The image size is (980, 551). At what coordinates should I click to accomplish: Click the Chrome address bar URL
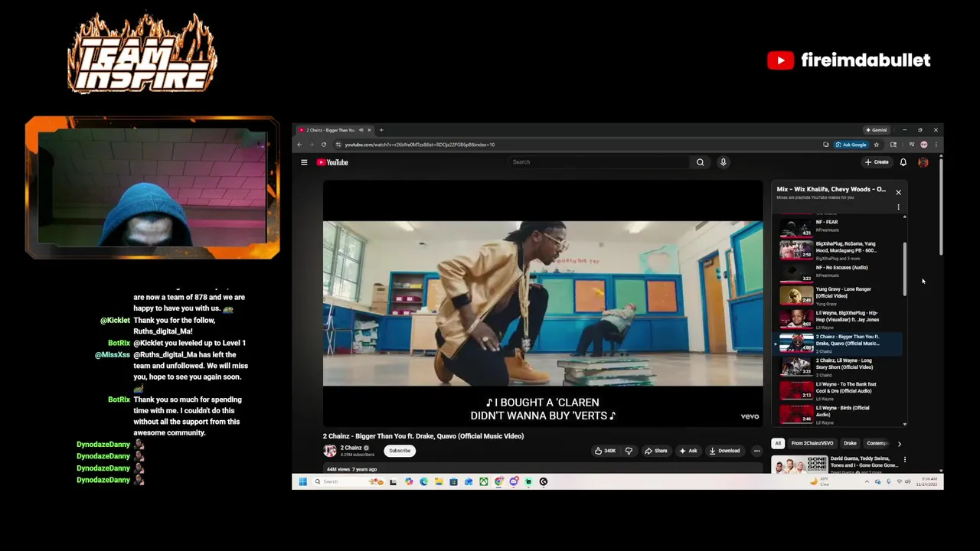(420, 145)
